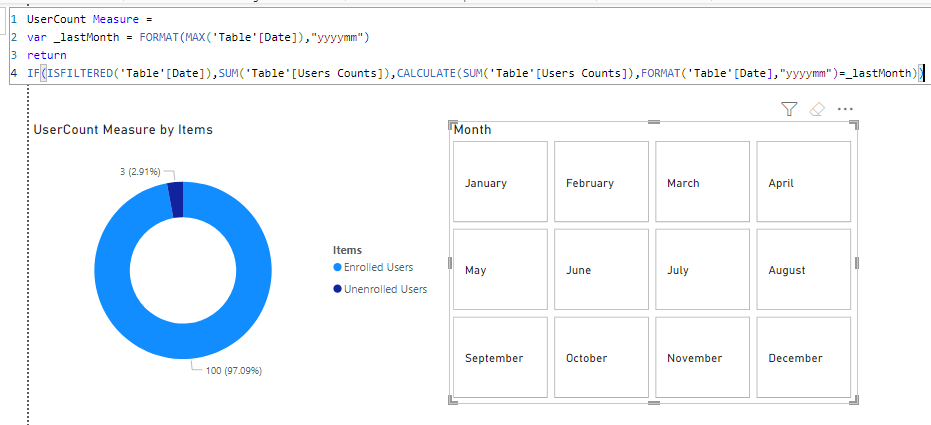Select June in the Month slicer
Image resolution: width=931 pixels, height=425 pixels.
click(601, 269)
